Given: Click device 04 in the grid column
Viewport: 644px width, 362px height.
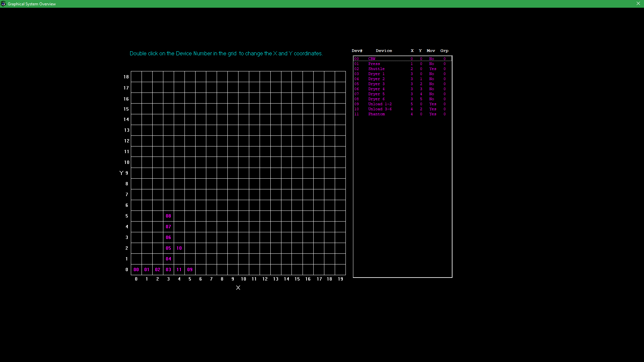Looking at the screenshot, I should pos(168,259).
